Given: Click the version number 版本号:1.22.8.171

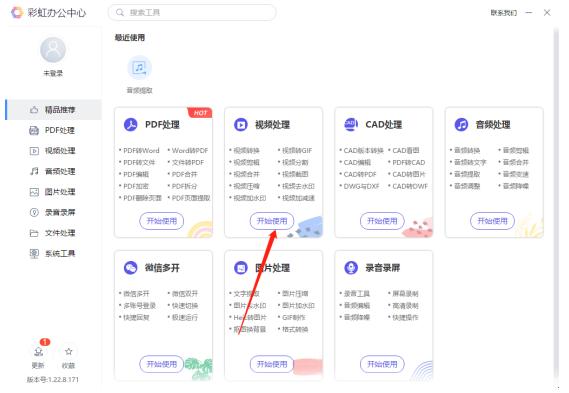Looking at the screenshot, I should click(x=53, y=380).
